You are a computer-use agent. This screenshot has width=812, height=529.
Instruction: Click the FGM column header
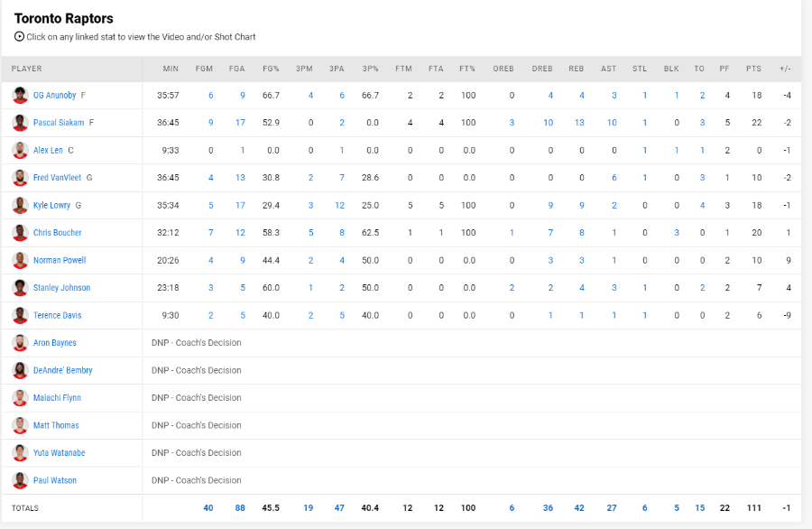(204, 69)
